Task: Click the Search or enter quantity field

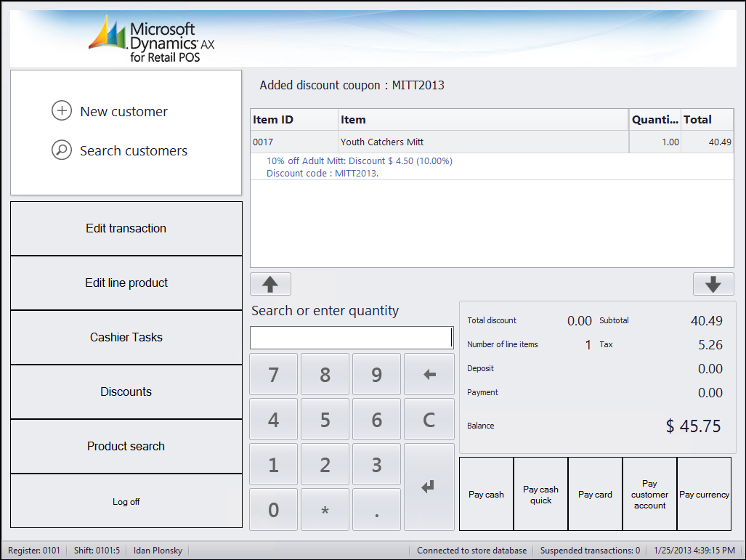Action: [x=352, y=338]
